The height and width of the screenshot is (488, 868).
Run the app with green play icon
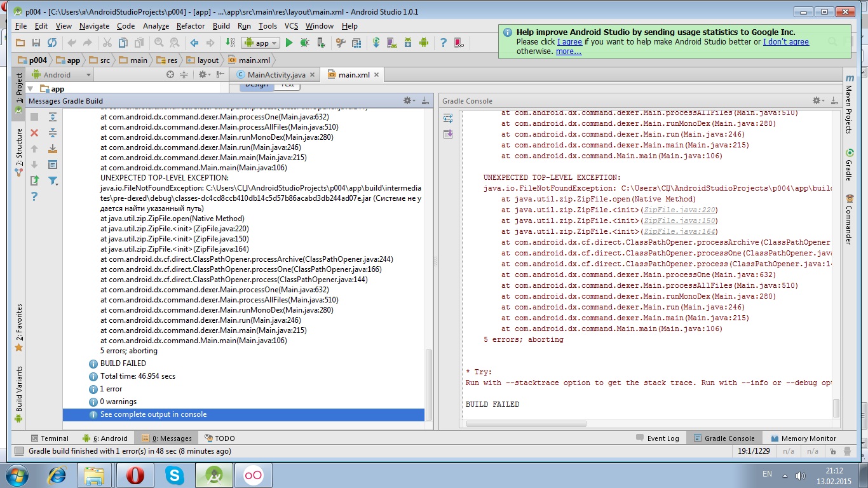[289, 43]
